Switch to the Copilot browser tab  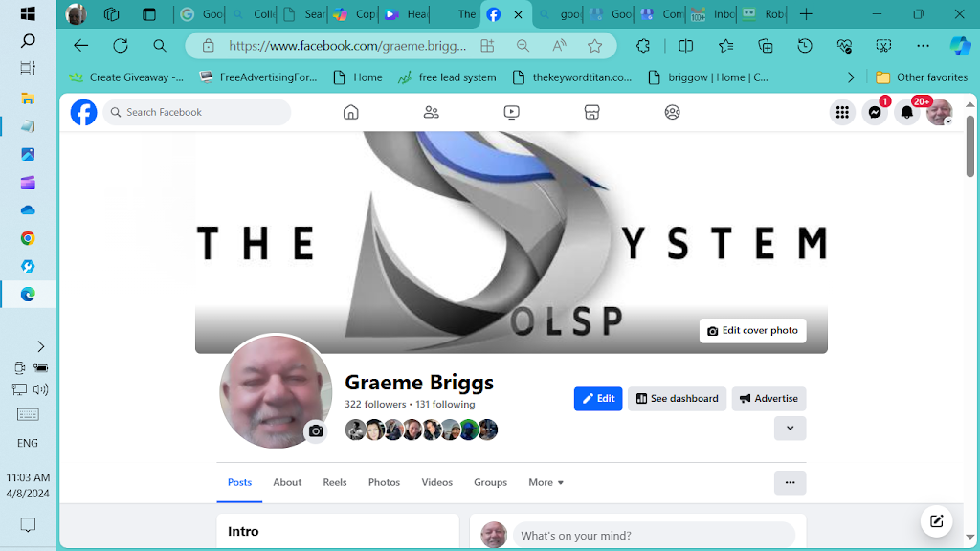354,14
